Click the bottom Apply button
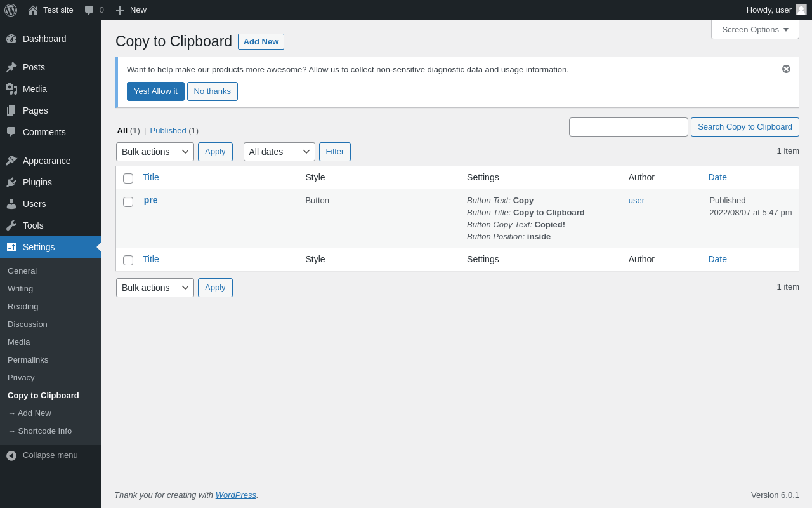 (215, 288)
